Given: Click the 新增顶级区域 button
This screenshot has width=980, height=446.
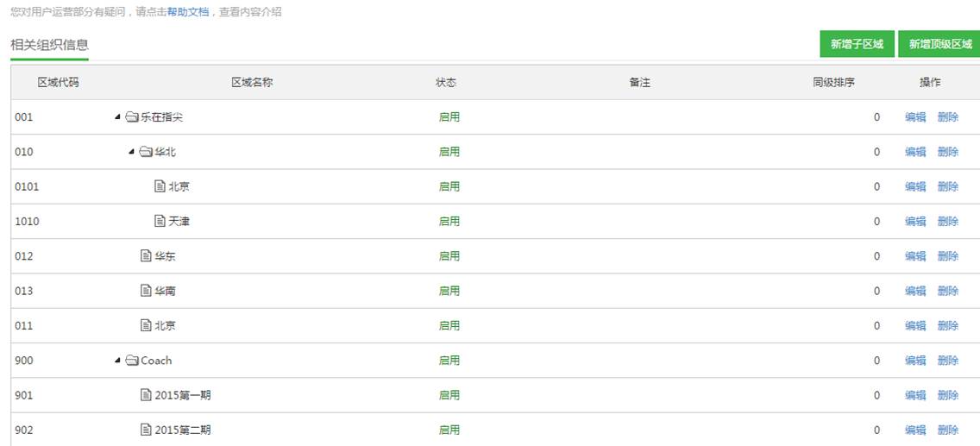Looking at the screenshot, I should [939, 44].
